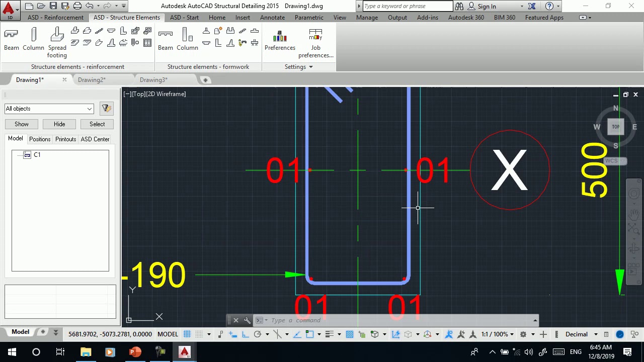This screenshot has height=362, width=644.
Task: Toggle polar tracking
Action: click(x=258, y=334)
